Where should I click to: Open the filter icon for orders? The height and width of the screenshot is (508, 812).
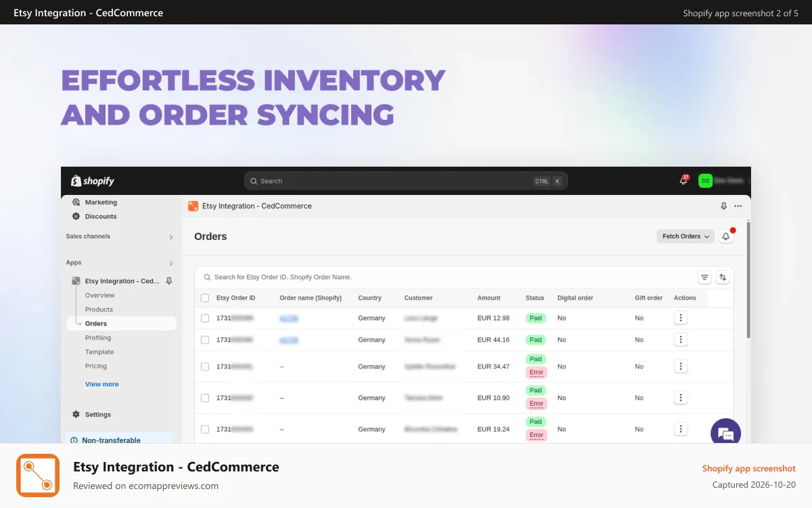click(x=704, y=277)
